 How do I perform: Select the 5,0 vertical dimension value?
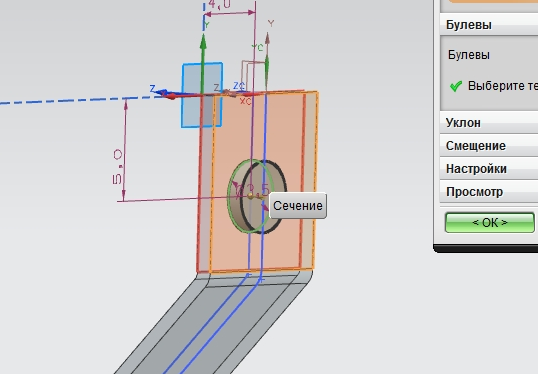click(117, 167)
